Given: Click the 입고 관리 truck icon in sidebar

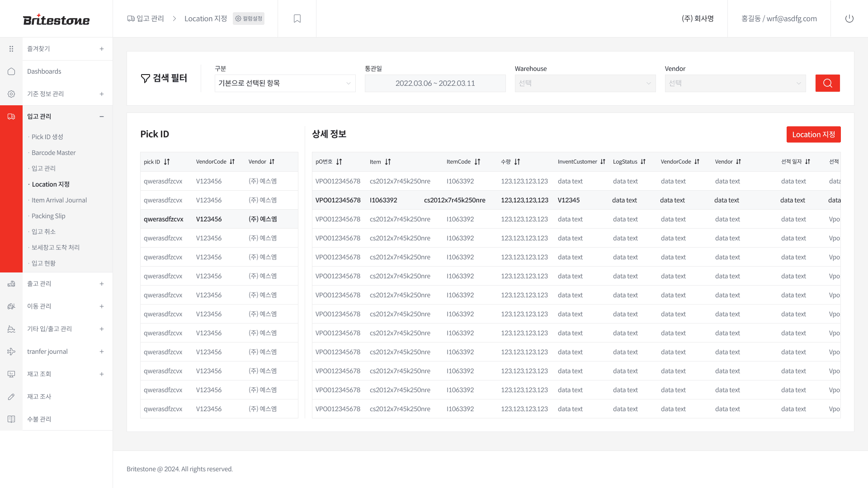Looking at the screenshot, I should coord(11,116).
